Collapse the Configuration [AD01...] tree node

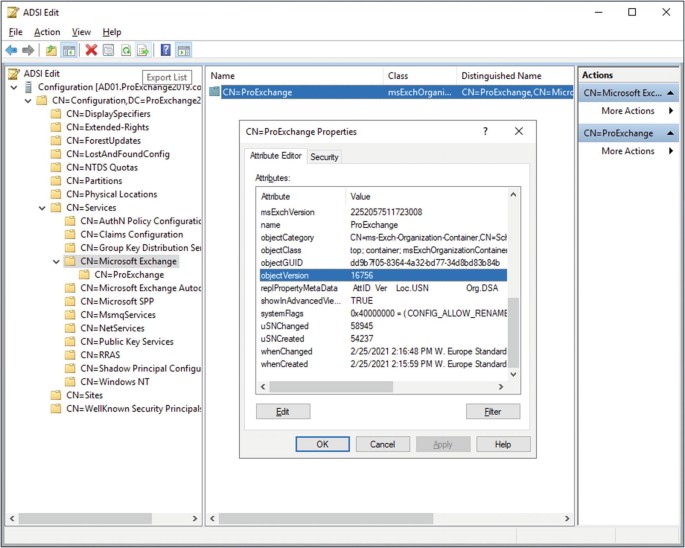tap(14, 87)
